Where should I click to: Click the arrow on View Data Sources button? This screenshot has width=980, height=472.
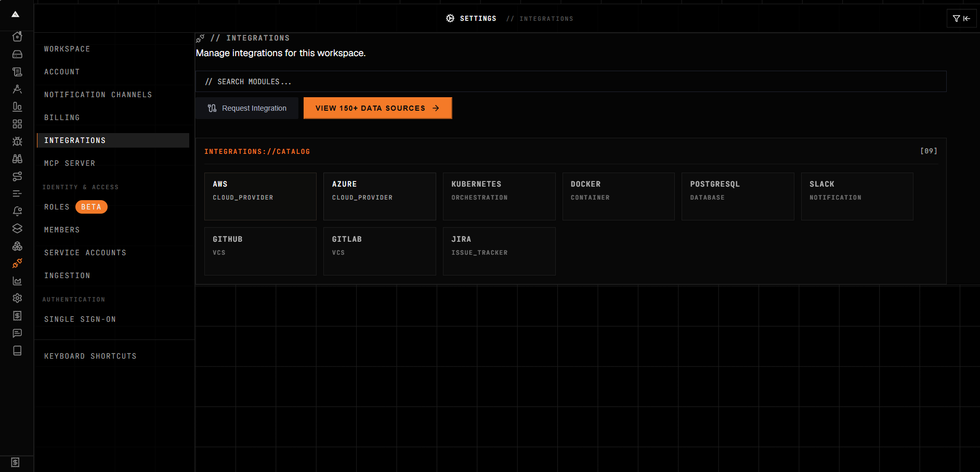(x=436, y=108)
